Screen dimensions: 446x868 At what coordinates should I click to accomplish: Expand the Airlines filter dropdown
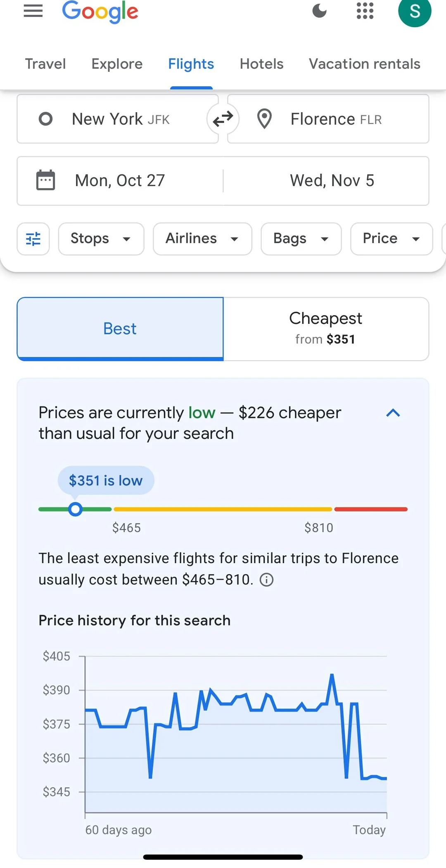coord(202,239)
